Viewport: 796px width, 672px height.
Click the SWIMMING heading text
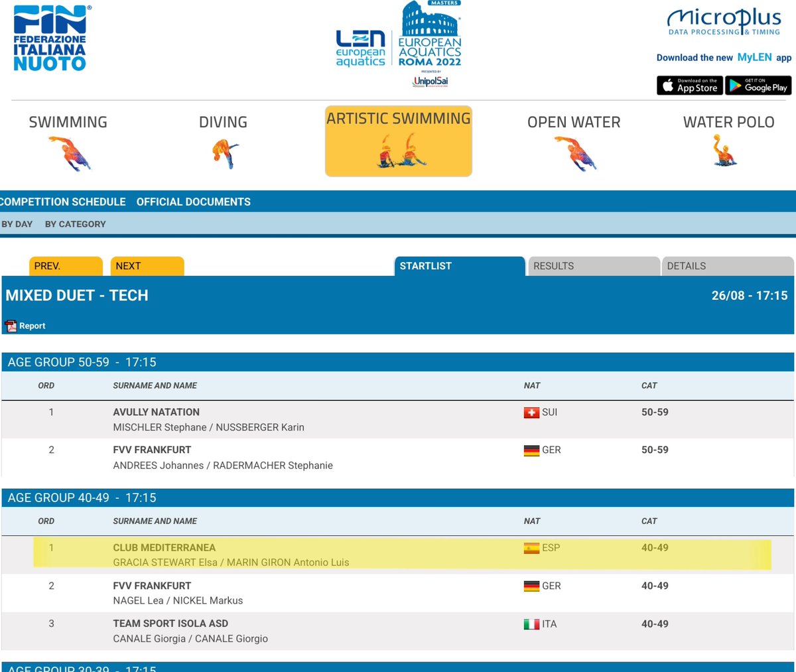[x=68, y=122]
